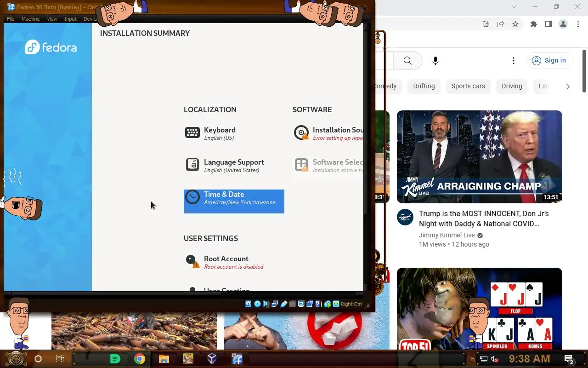Screen dimensions: 588x368
Task: Expand more filter chips with the right arrow
Action: click(568, 86)
